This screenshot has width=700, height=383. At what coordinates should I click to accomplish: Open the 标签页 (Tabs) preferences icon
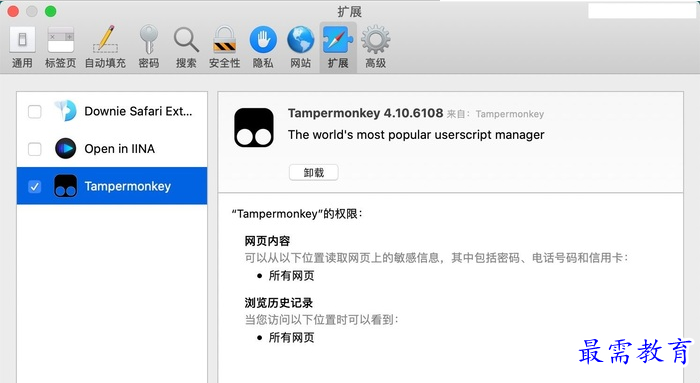coord(60,40)
